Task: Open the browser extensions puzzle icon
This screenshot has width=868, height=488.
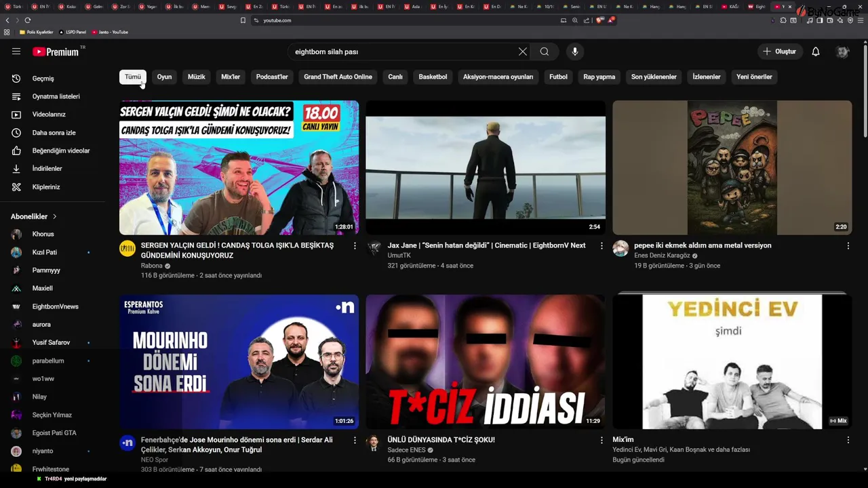Action: (783, 20)
